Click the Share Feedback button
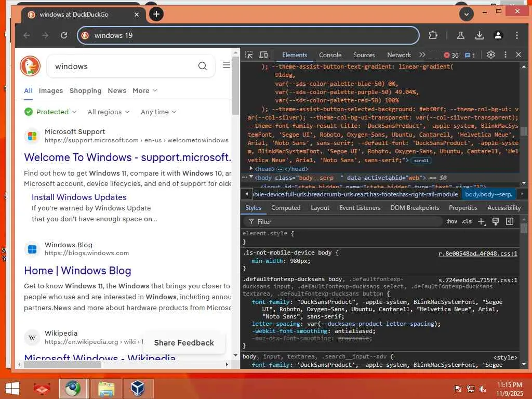The width and height of the screenshot is (532, 399). point(184,343)
